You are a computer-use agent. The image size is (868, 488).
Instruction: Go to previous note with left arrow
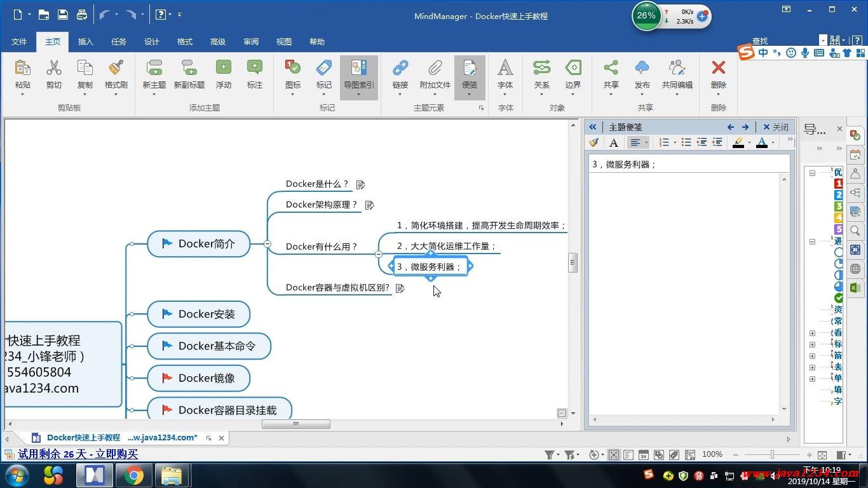click(731, 127)
